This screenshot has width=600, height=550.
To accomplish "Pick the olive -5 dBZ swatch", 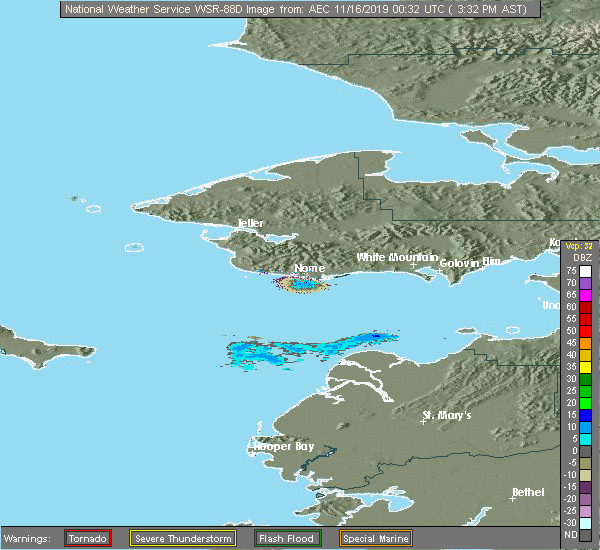I will pos(585,463).
